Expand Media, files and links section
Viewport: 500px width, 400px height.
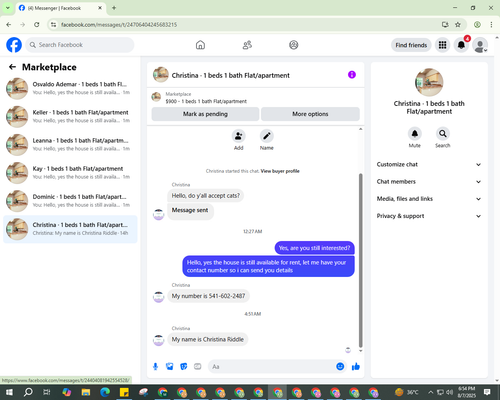429,199
